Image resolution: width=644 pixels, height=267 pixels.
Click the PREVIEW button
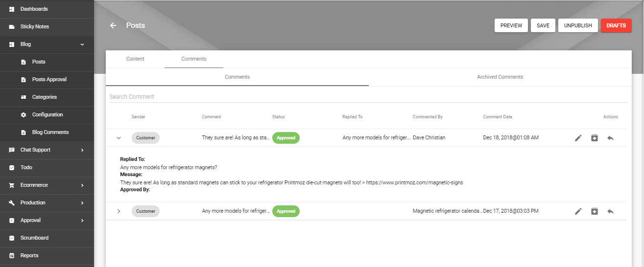[x=511, y=25]
